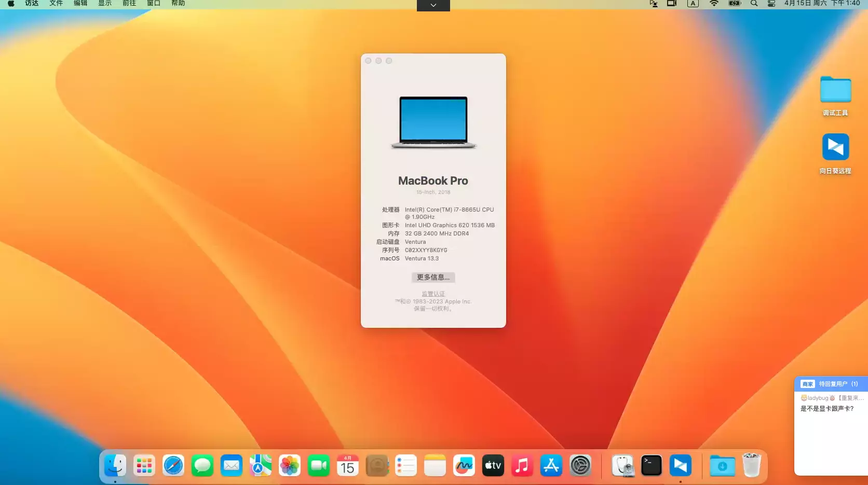Click the input method A indicator
This screenshot has width=868, height=485.
693,4
